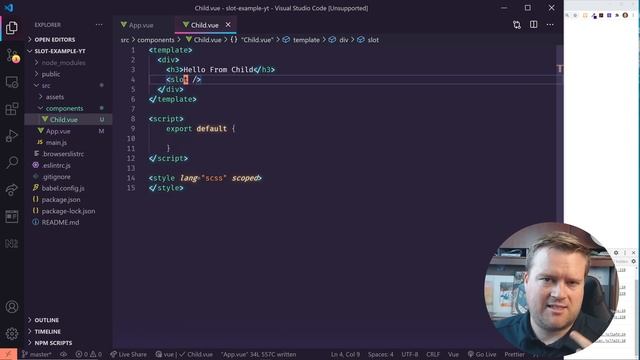Click remote window indicator in status bar
640x360 pixels.
(8, 354)
